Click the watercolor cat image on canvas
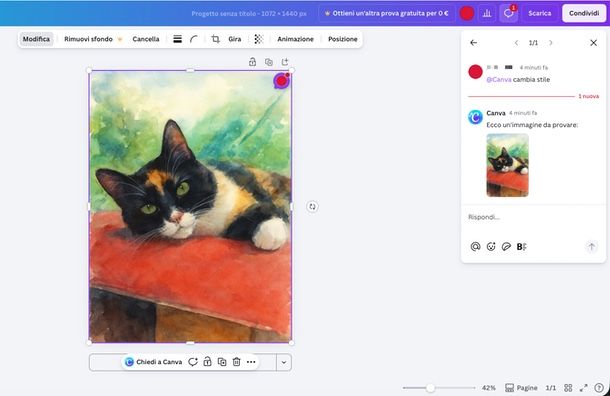 tap(190, 207)
